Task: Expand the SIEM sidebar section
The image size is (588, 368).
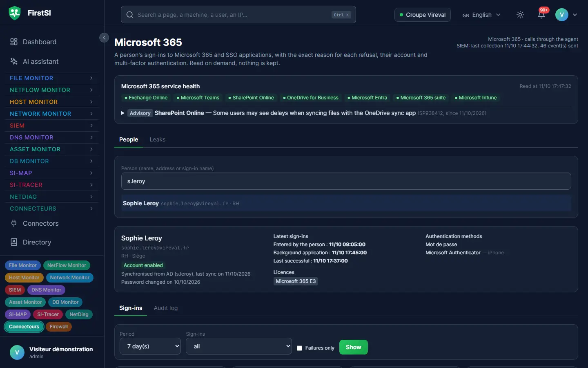Action: (52, 126)
